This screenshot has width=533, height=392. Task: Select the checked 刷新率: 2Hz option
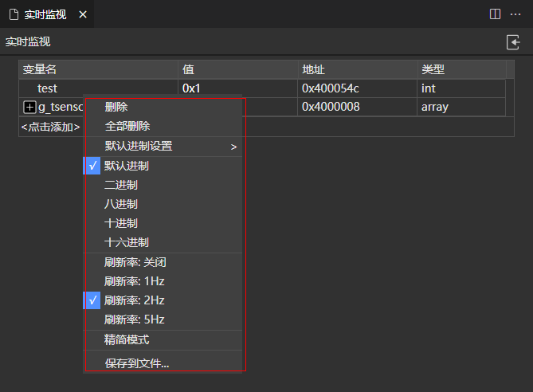click(x=134, y=300)
